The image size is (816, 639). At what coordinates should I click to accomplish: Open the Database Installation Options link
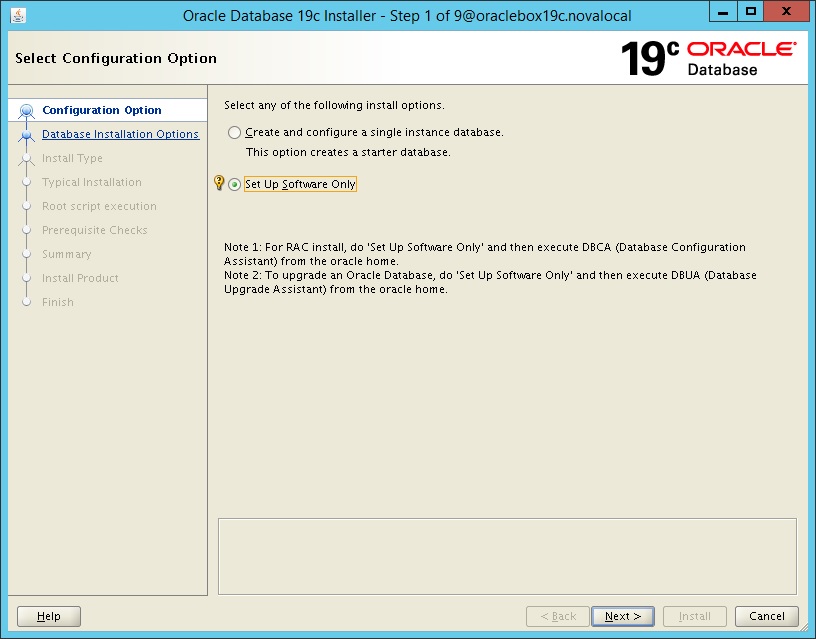[120, 134]
